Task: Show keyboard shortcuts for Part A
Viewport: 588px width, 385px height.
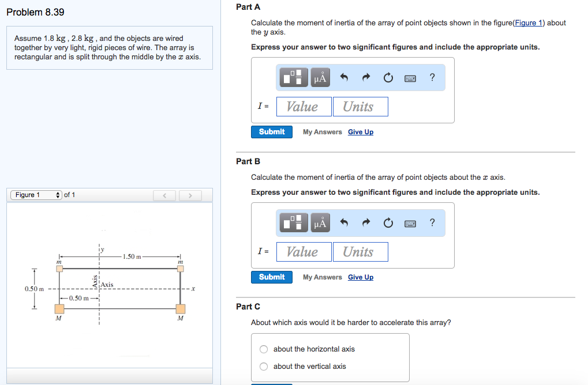Action: tap(410, 77)
